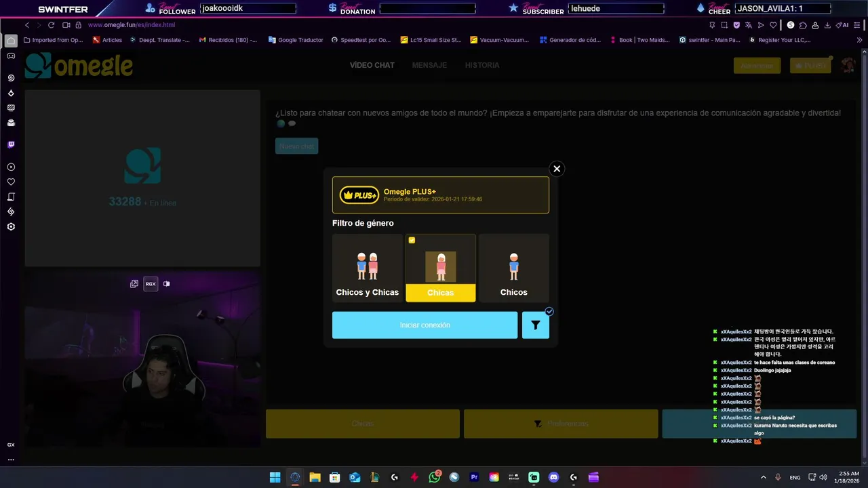The height and width of the screenshot is (488, 868).
Task: Show hidden system tray icons
Action: point(764,477)
